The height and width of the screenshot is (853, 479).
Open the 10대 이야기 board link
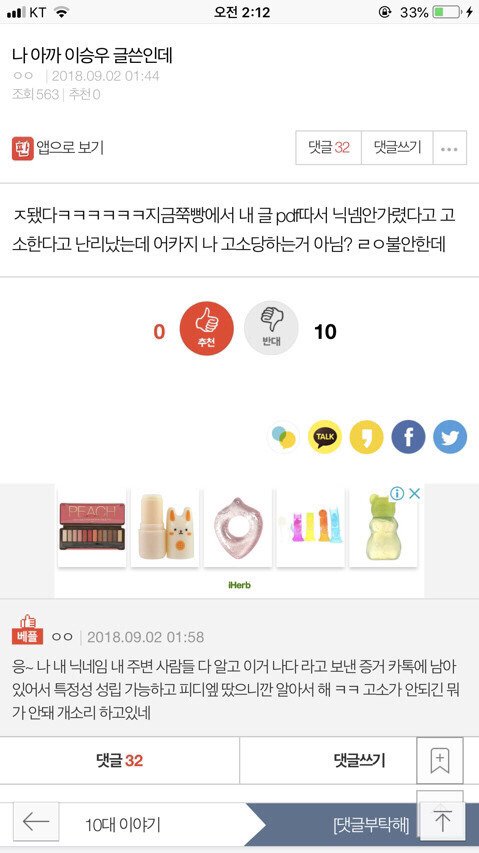tap(122, 825)
